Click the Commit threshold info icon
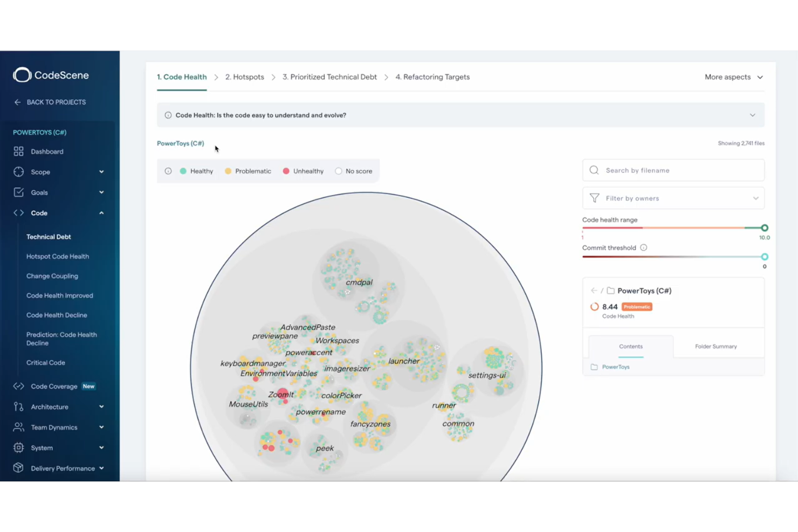Viewport: 798px width, 532px height. (643, 248)
